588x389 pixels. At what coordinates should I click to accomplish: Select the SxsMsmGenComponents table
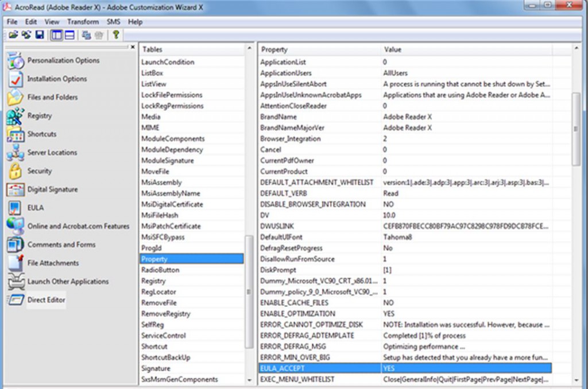(x=192, y=379)
